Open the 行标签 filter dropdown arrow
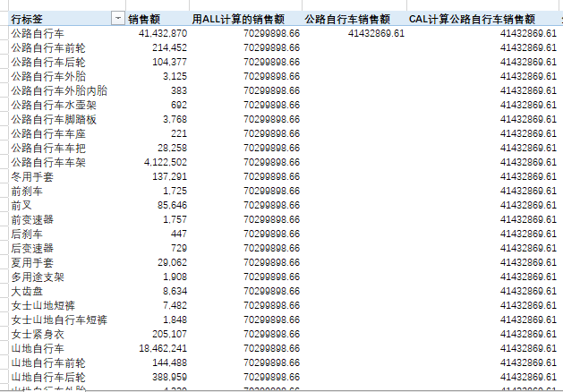Image resolution: width=563 pixels, height=392 pixels. 118,18
